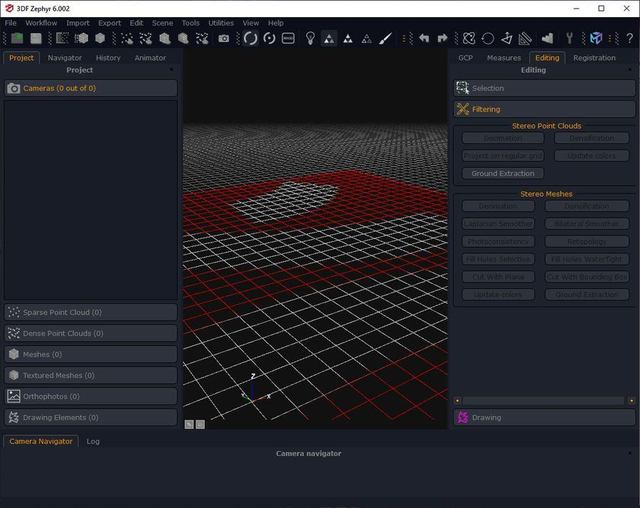Toggle the light bulb lighting icon
640x508 pixels.
(x=310, y=38)
